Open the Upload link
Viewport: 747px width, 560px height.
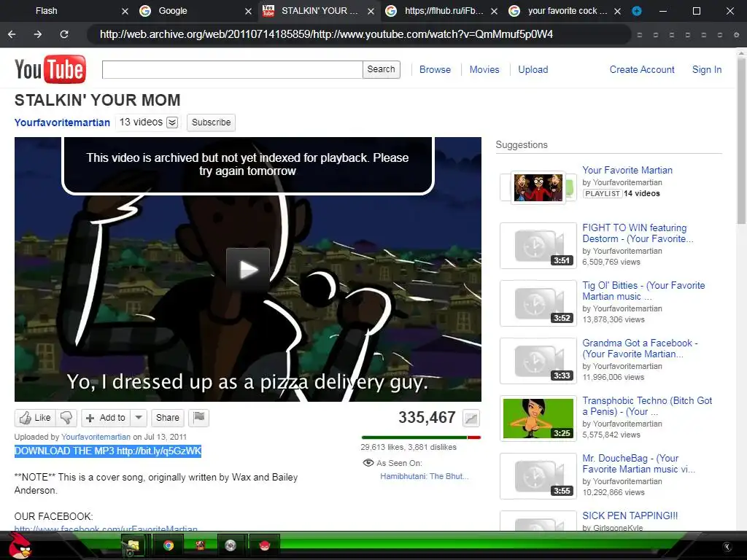pyautogui.click(x=533, y=69)
